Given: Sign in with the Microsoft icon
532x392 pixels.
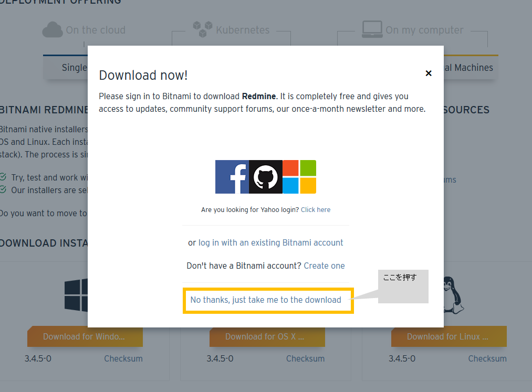Looking at the screenshot, I should point(299,176).
